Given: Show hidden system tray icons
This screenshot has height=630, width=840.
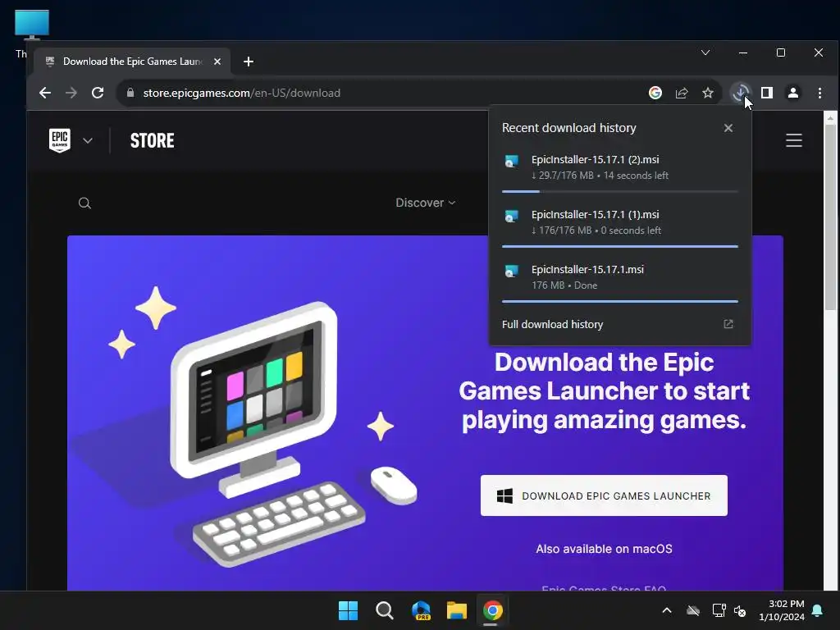Looking at the screenshot, I should coord(667,610).
